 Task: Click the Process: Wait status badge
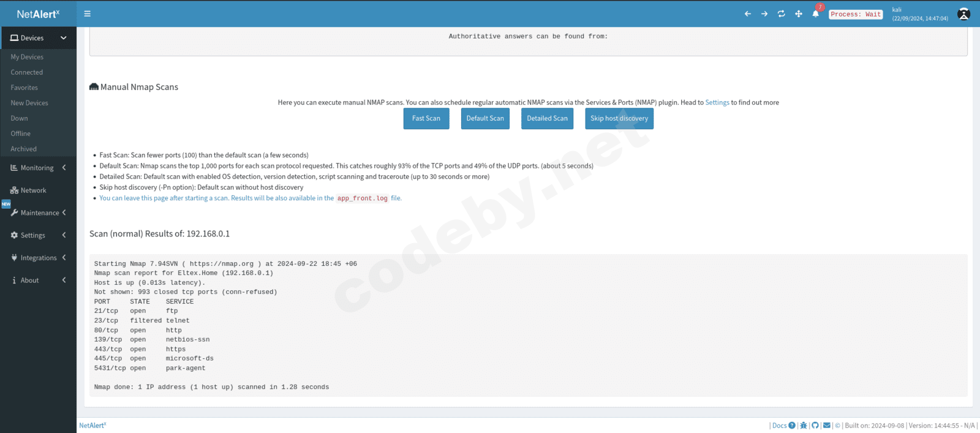(x=856, y=14)
